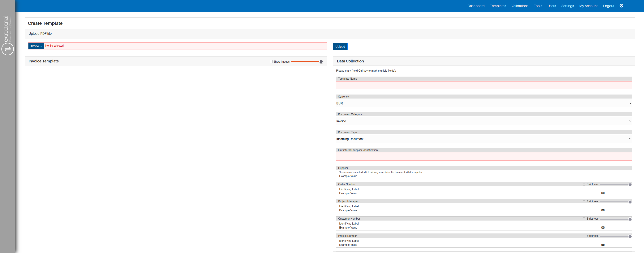Open the Dashboard menu item
644x253 pixels.
click(x=476, y=6)
